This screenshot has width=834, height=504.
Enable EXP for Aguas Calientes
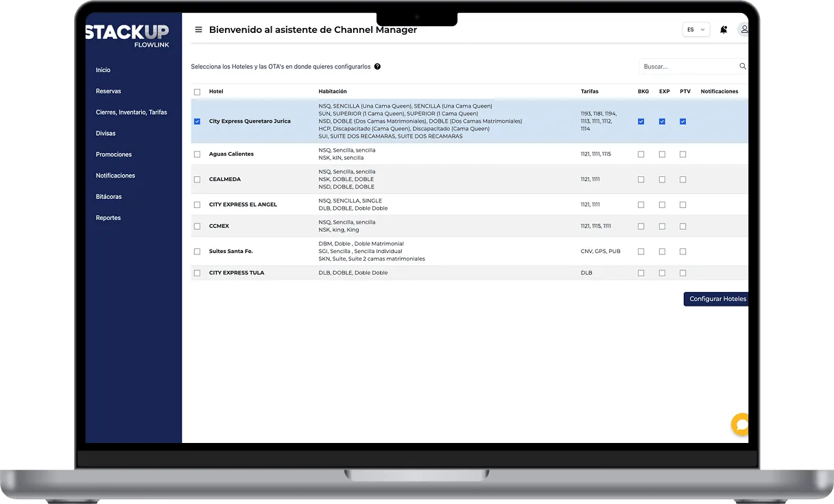tap(663, 154)
